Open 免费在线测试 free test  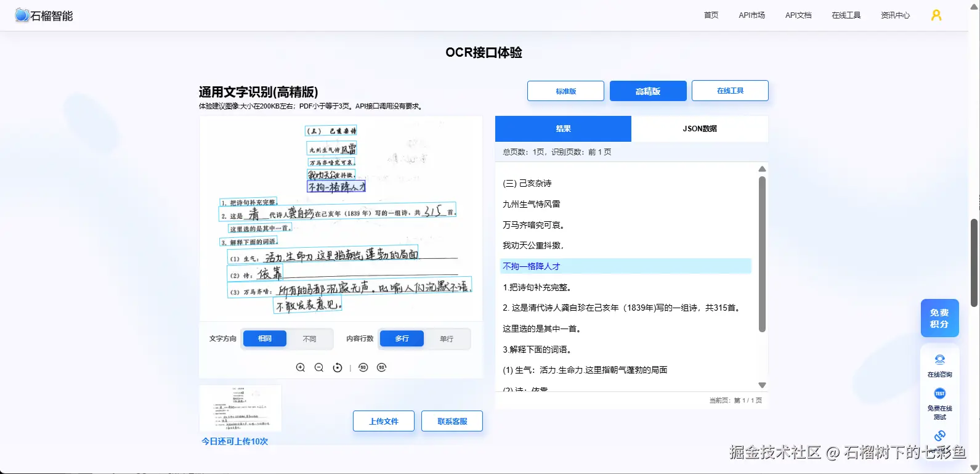940,404
